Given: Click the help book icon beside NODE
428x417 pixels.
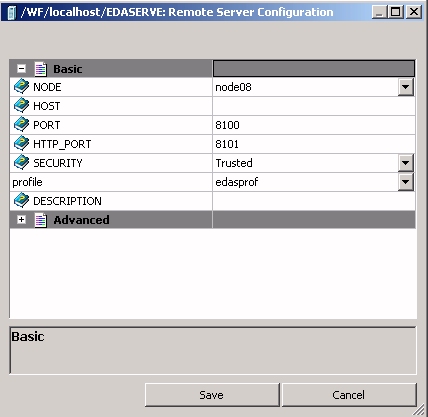Looking at the screenshot, I should [x=22, y=86].
